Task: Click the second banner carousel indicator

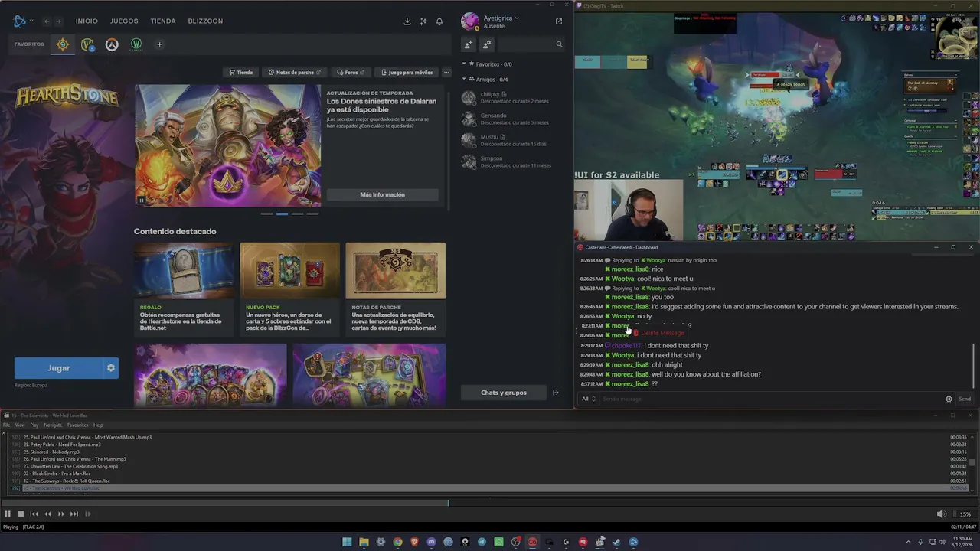Action: [x=282, y=214]
